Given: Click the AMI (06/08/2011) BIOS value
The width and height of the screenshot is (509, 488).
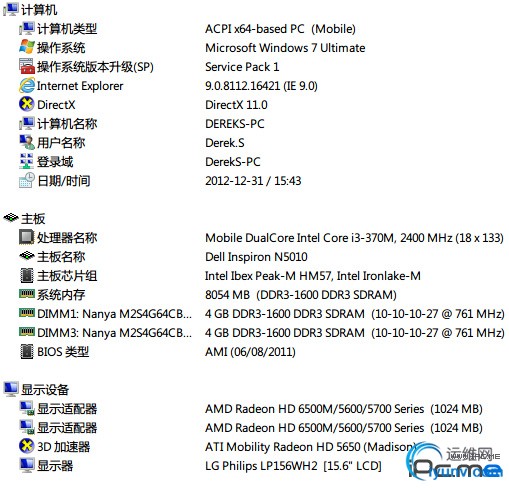Looking at the screenshot, I should [250, 352].
